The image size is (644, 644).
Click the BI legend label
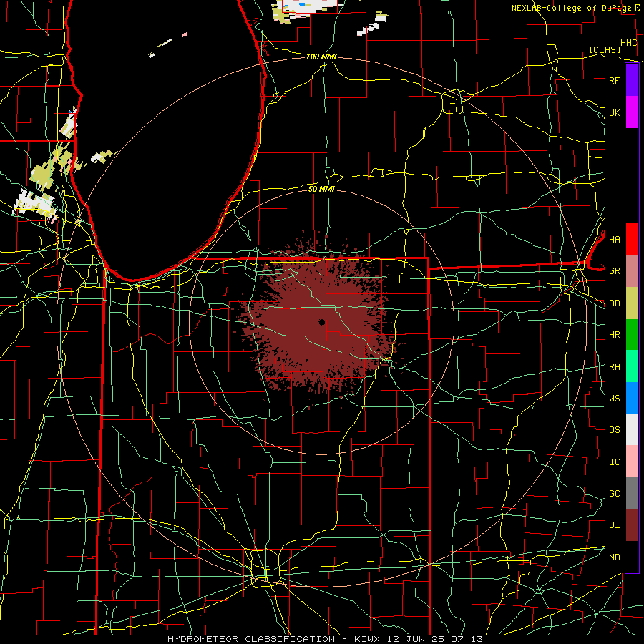point(614,525)
